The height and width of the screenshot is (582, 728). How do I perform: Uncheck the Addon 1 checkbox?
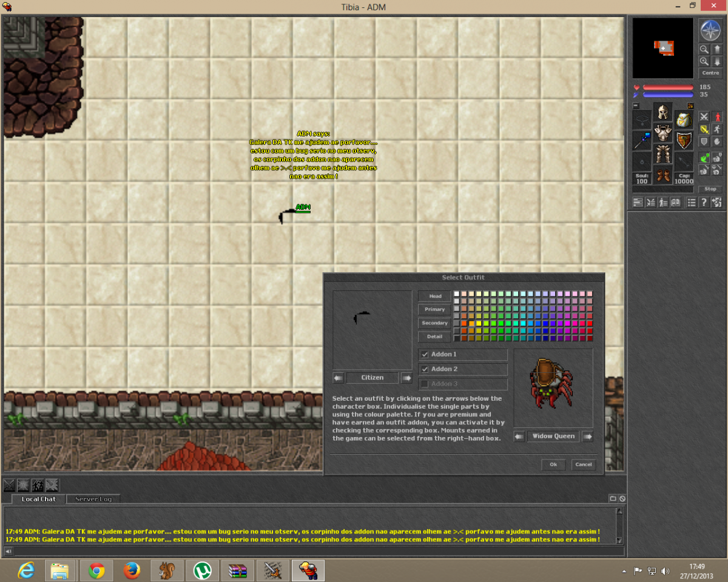click(x=425, y=354)
